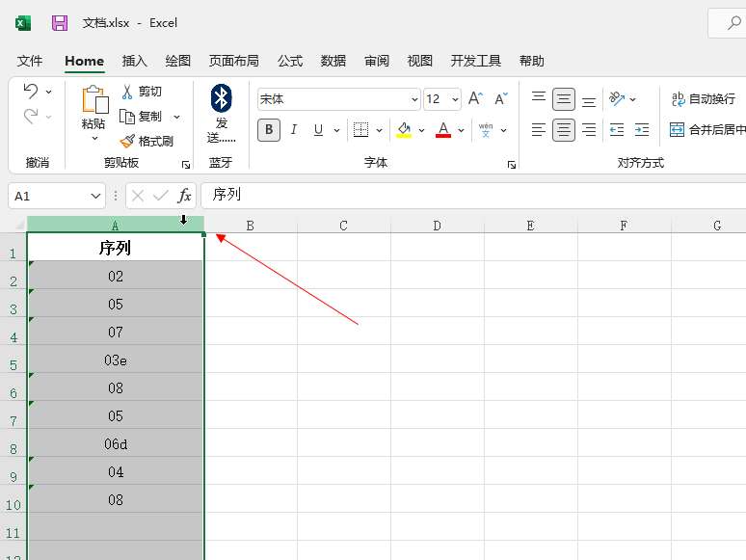Click the Increase Indent icon
The width and height of the screenshot is (746, 560).
coord(643,129)
